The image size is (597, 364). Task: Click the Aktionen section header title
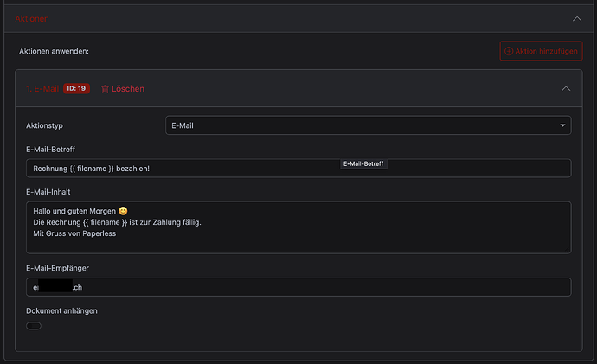[32, 18]
